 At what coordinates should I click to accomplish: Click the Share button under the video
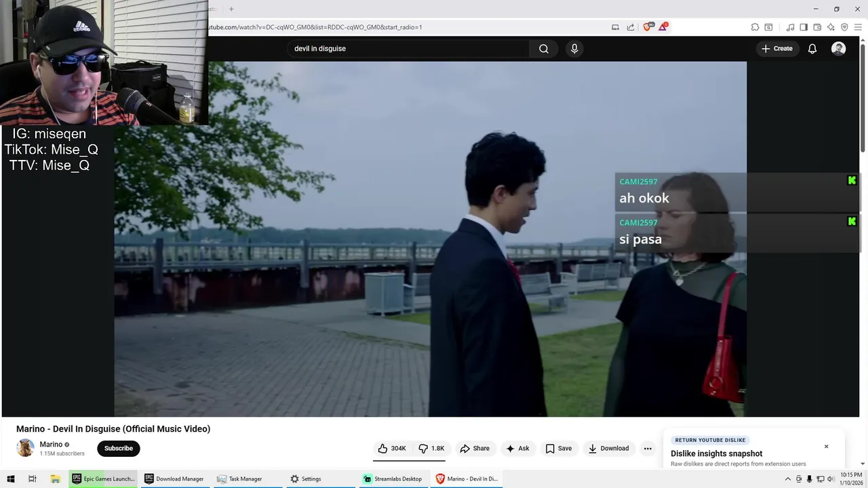click(475, 449)
